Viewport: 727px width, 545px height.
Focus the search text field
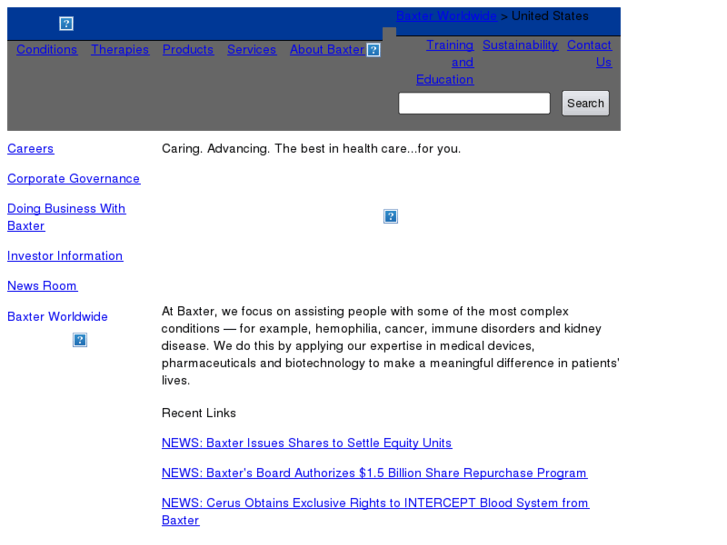coord(474,103)
